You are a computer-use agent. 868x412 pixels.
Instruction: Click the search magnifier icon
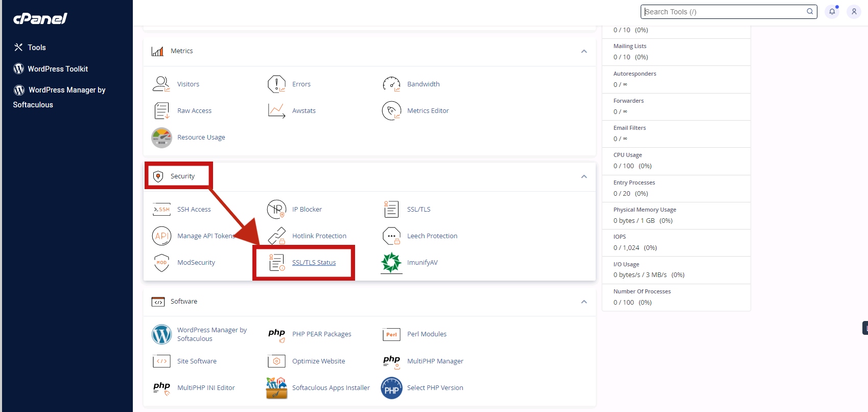[x=810, y=11]
